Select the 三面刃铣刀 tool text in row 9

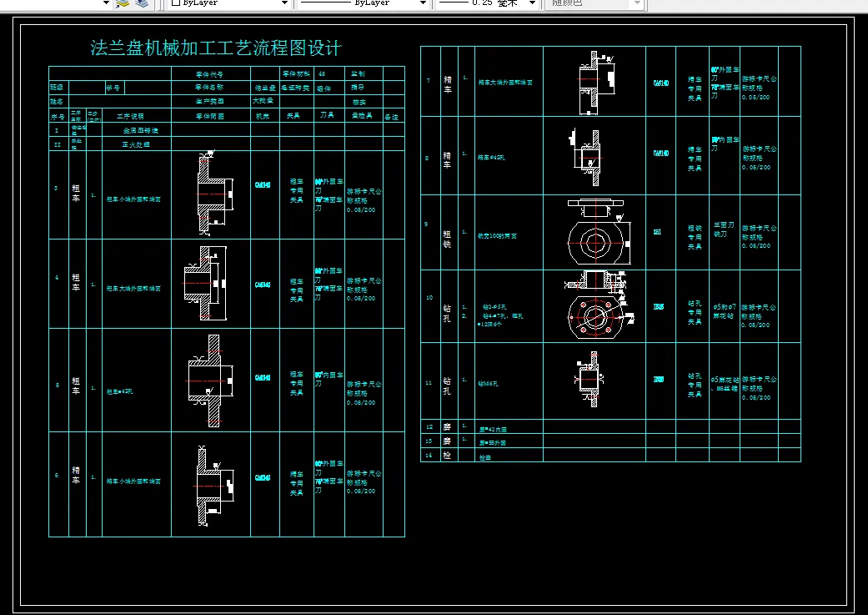point(724,229)
